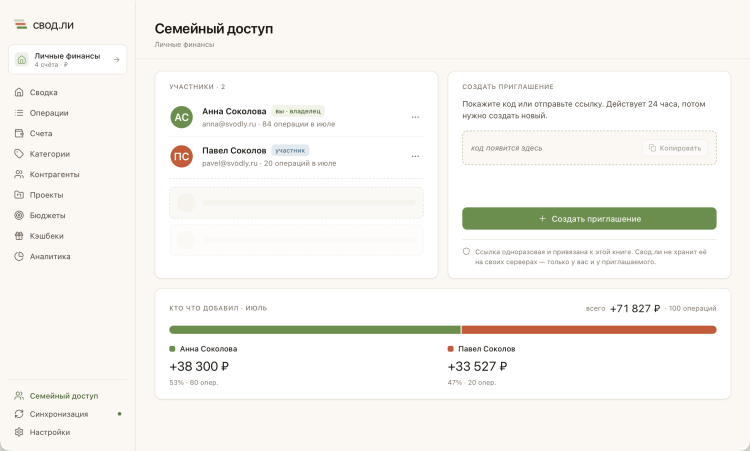Click the Бюджеты target icon

pos(19,215)
